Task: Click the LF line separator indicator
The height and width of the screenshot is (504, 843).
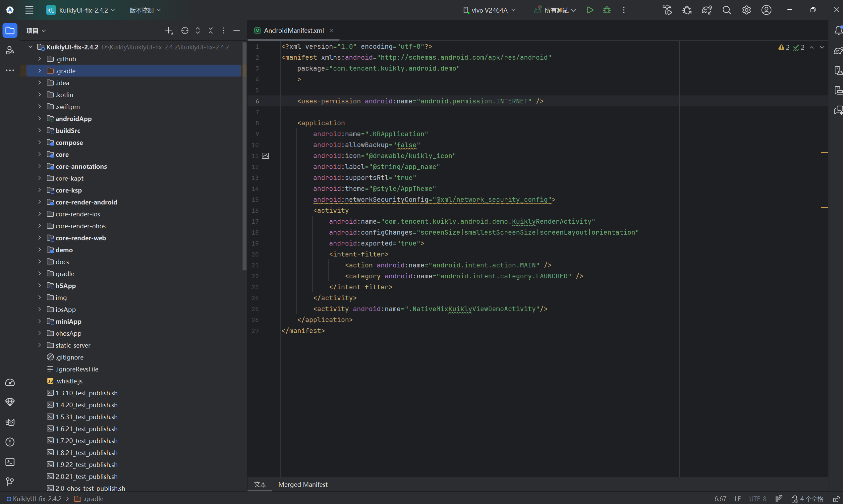Action: [737, 499]
